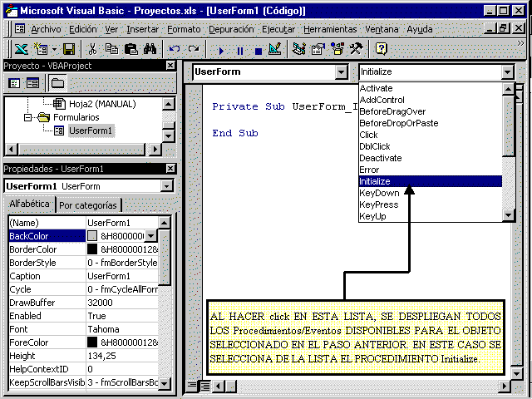The image size is (532, 399).
Task: Run the macro with play icon
Action: (221, 51)
